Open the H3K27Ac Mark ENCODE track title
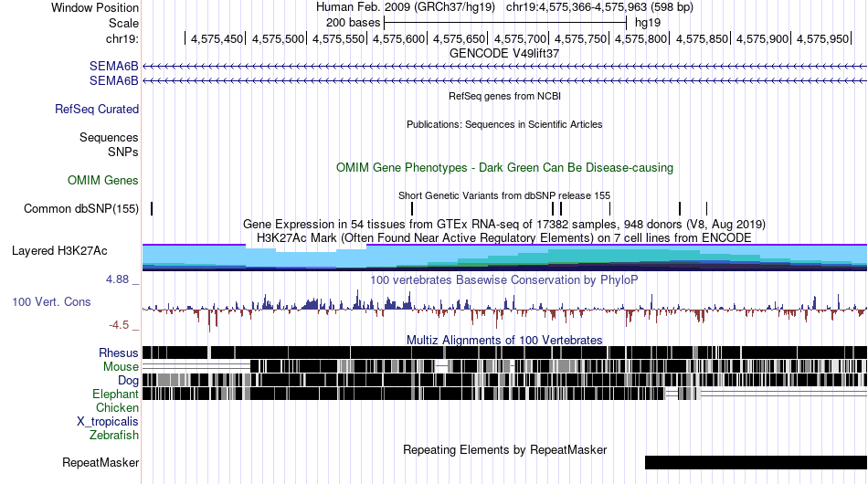This screenshot has height=484, width=868. (504, 237)
